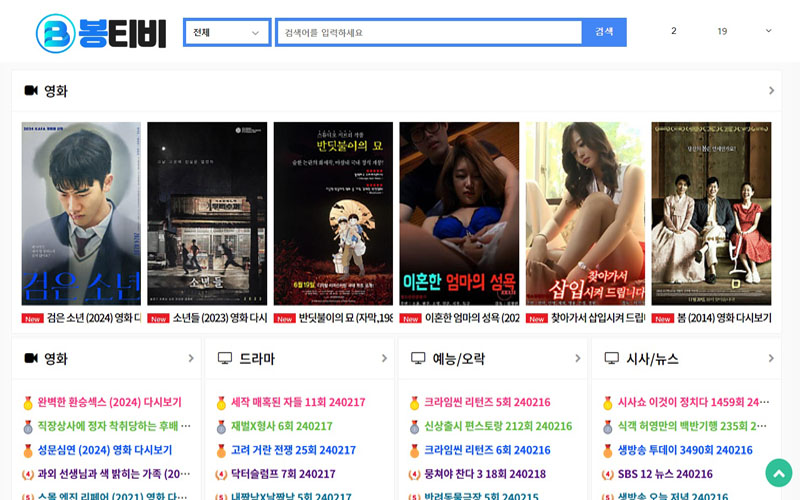Expand the 시사/뉴스 panel arrow
The image size is (800, 500).
(771, 358)
